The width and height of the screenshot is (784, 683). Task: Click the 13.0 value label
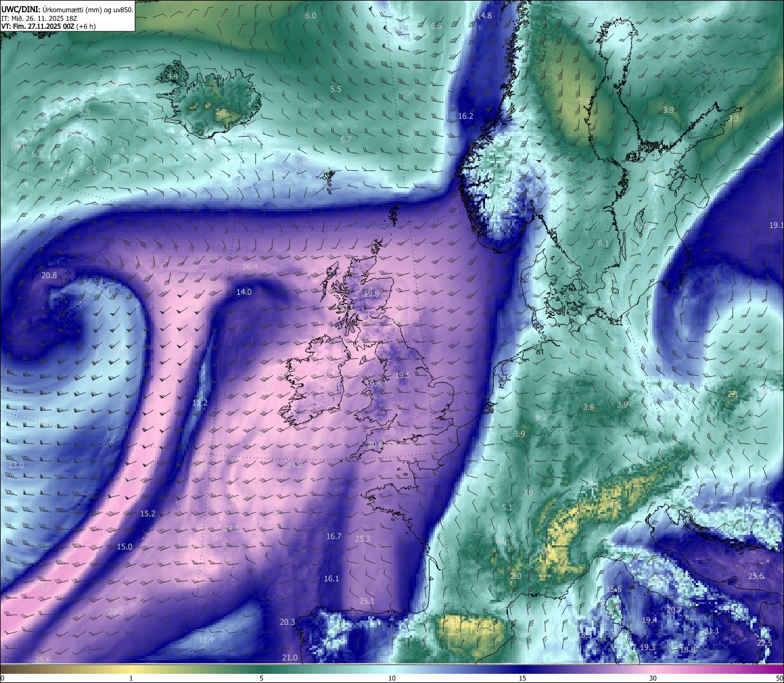[x=16, y=465]
